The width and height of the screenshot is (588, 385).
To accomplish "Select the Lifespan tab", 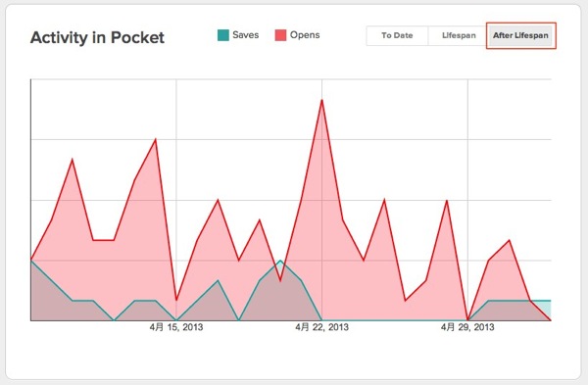I will tap(459, 35).
